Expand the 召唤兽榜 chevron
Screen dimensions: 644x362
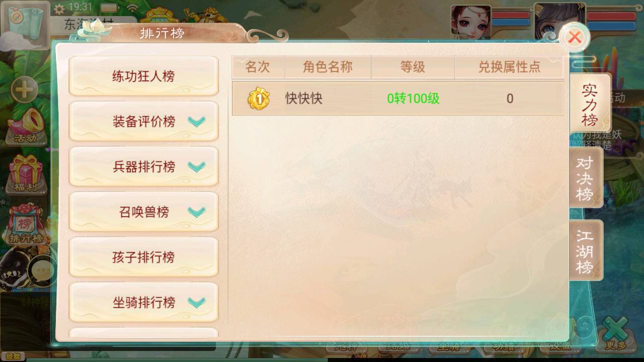point(197,212)
